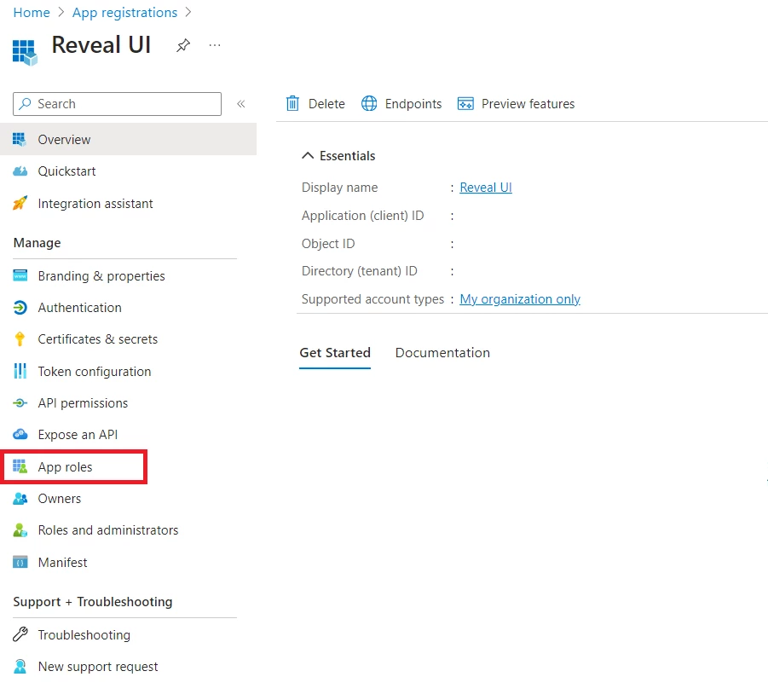768x700 pixels.
Task: Open the Overview menu item
Action: (x=129, y=140)
